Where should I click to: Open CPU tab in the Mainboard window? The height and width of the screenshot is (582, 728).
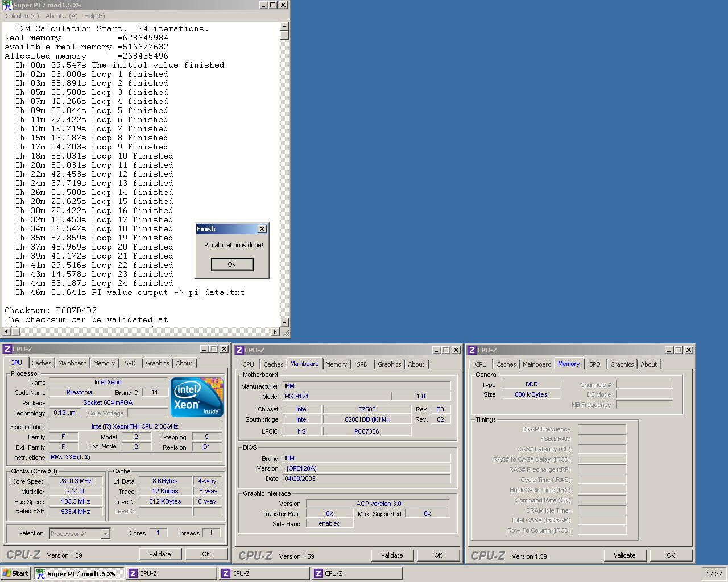(249, 364)
